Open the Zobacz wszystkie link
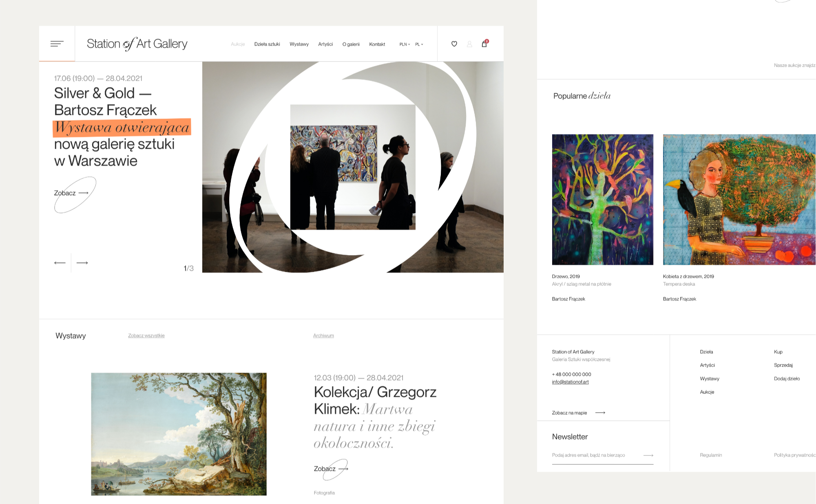816x504 pixels. (146, 336)
